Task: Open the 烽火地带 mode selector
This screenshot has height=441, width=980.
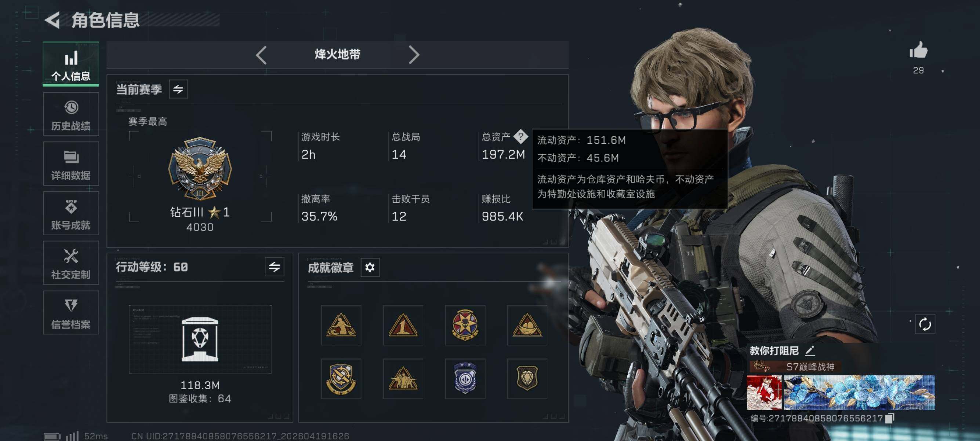Action: 337,54
